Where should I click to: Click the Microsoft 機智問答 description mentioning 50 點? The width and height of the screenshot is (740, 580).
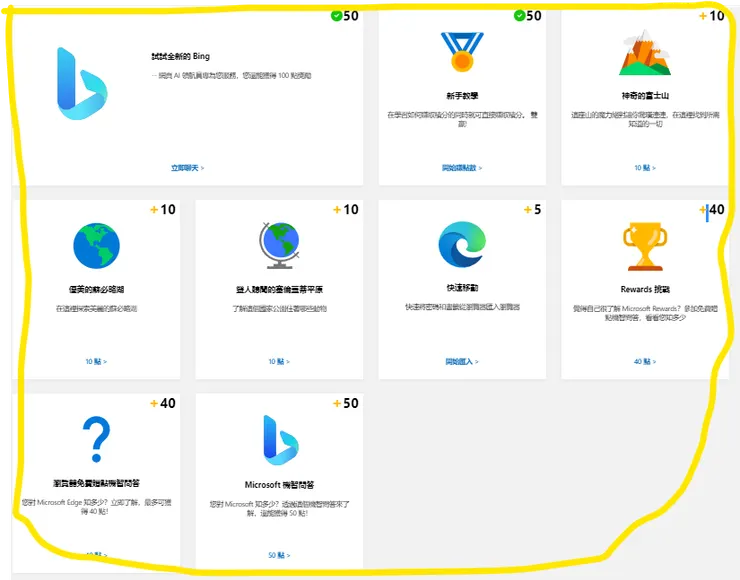[x=279, y=509]
